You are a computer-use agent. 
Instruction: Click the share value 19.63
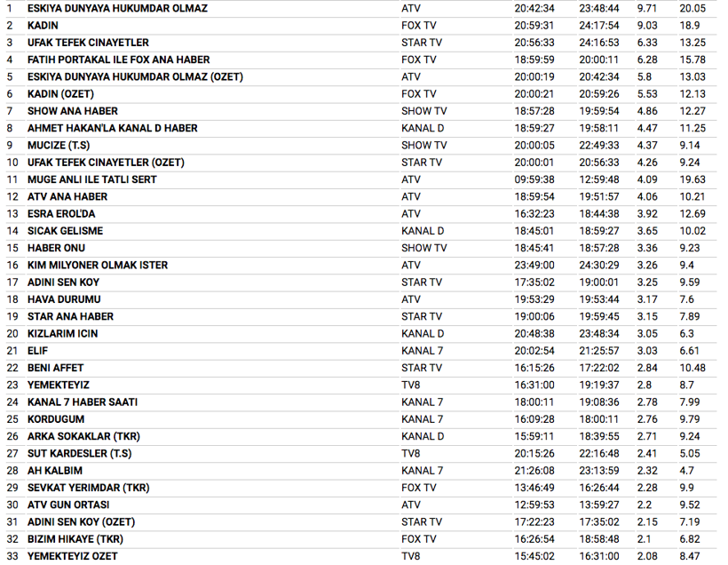[692, 179]
